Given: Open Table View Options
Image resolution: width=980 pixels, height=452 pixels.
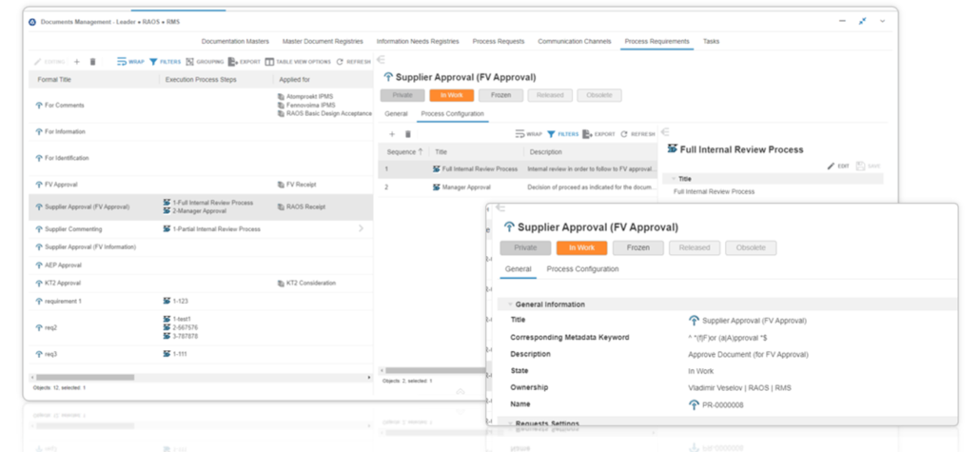Looking at the screenshot, I should tap(298, 62).
